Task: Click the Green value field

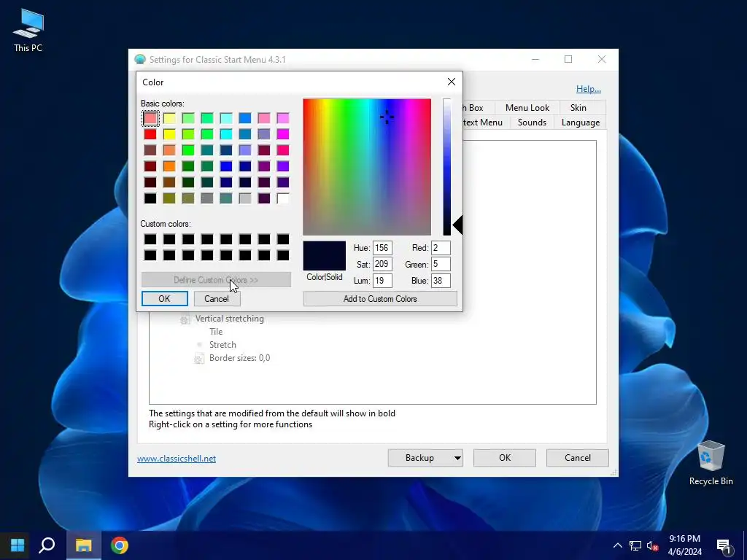Action: [441, 264]
